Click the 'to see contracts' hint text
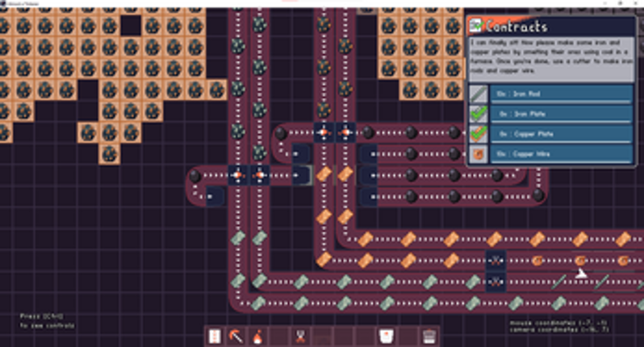 point(48,326)
